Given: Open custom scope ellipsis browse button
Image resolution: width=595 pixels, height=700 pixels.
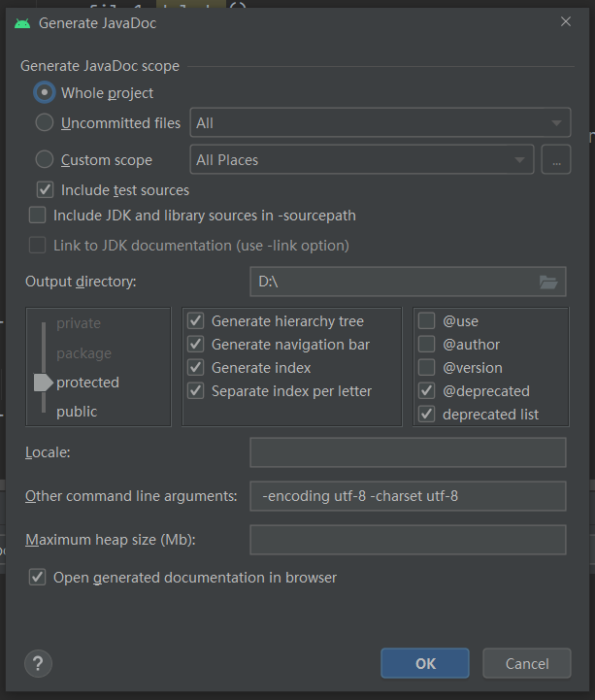Looking at the screenshot, I should point(556,160).
